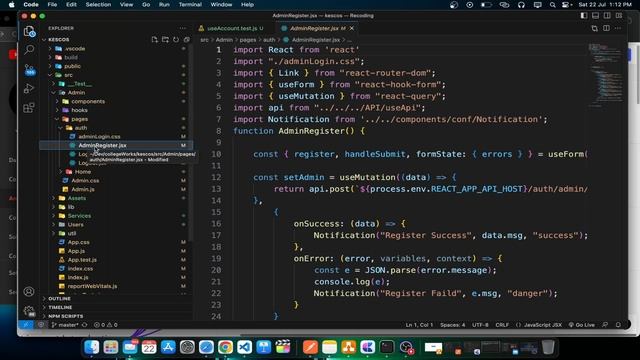Switch to useAccount.test.js tab
The image size is (640, 360).
(x=231, y=28)
